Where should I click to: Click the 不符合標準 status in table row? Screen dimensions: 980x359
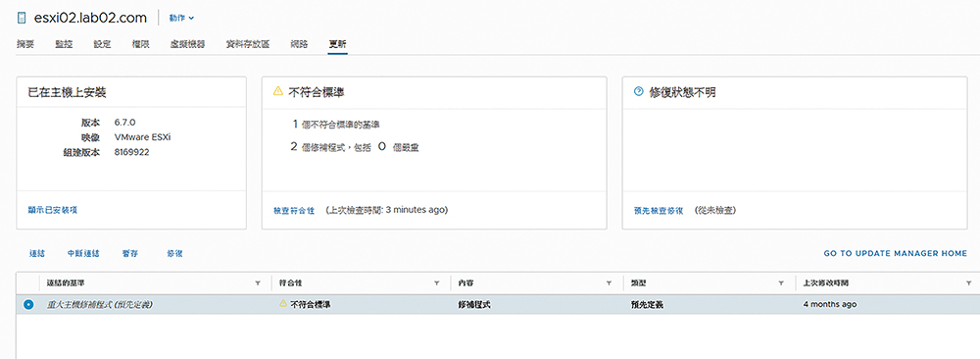310,305
